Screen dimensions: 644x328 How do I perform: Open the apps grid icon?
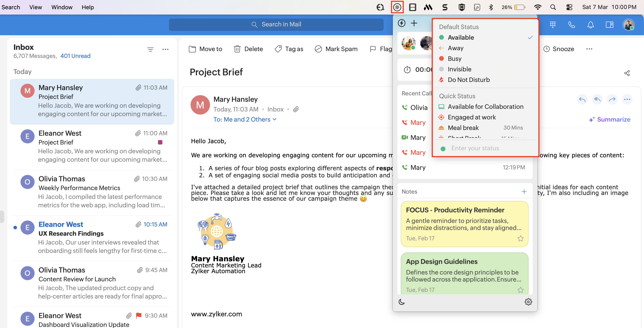point(553,24)
